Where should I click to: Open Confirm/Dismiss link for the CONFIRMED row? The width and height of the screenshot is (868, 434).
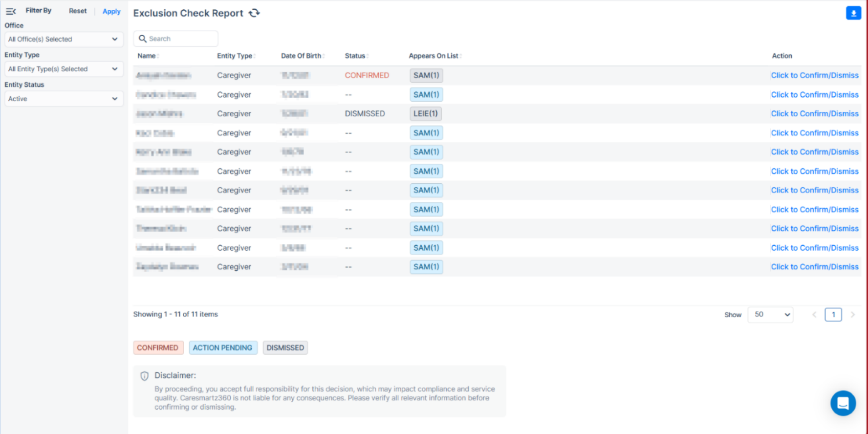tap(815, 75)
